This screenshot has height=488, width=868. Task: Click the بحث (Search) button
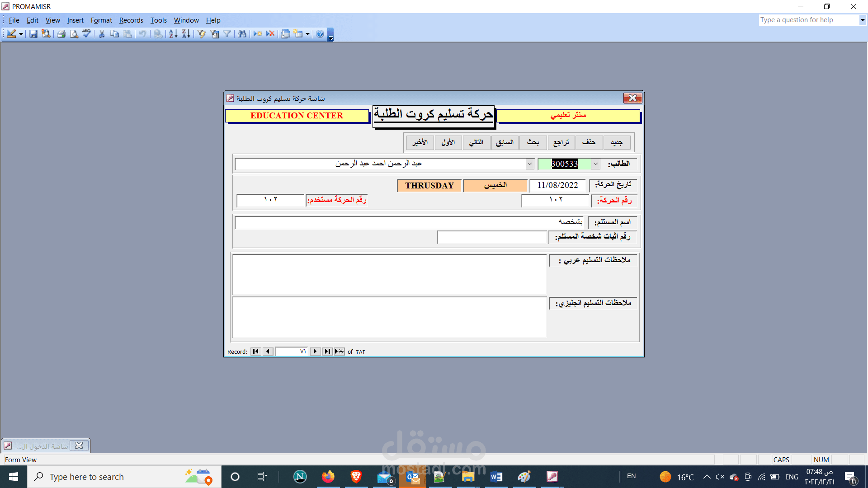click(533, 142)
